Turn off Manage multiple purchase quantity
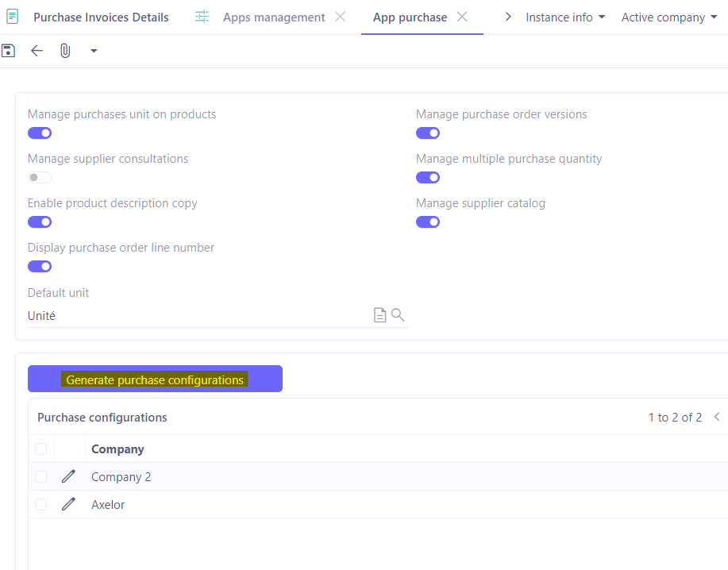The width and height of the screenshot is (728, 570). [427, 177]
